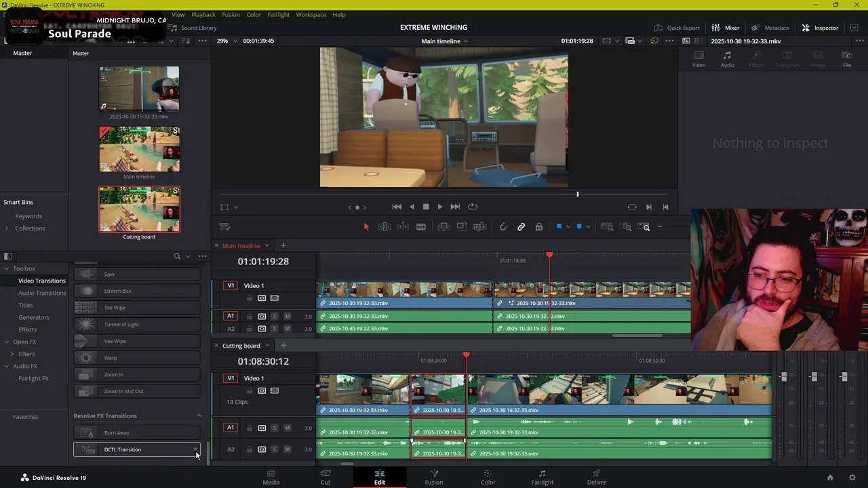Open the flag color dropdown arrow
This screenshot has width=868, height=488.
click(x=568, y=227)
